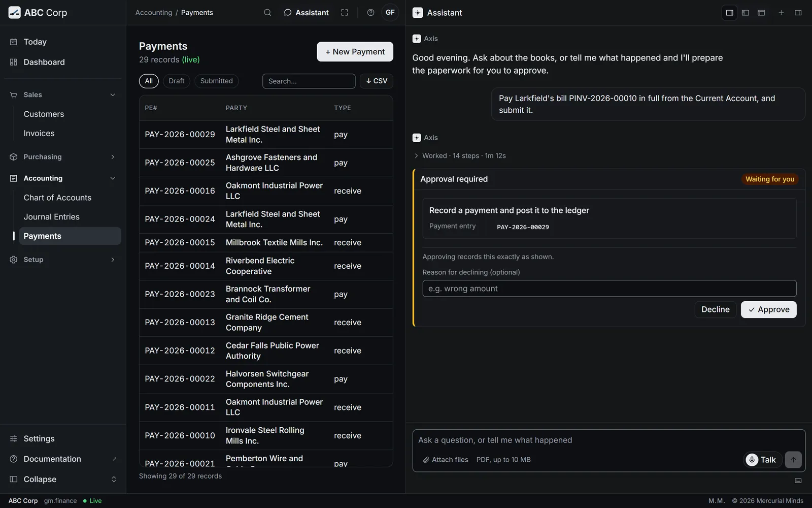The width and height of the screenshot is (812, 508).
Task: Click the ABC Corp logo icon
Action: (x=14, y=13)
